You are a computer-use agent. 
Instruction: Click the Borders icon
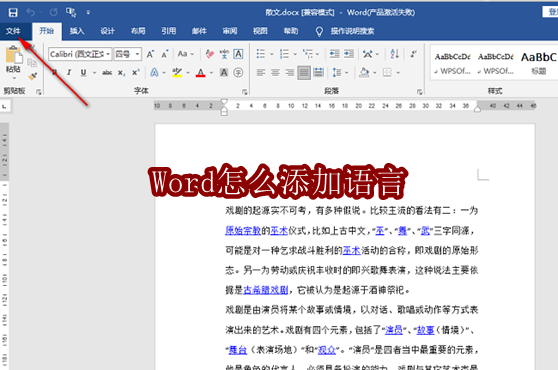click(387, 73)
